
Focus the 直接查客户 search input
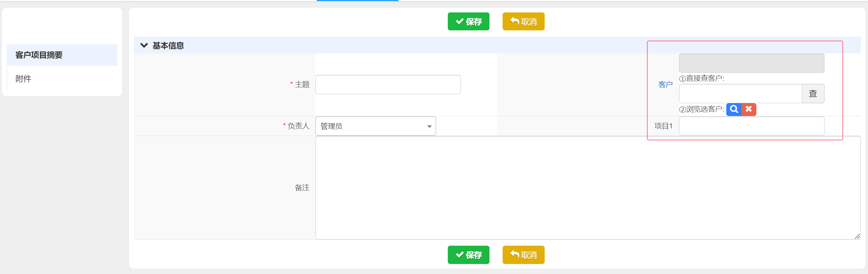click(740, 94)
